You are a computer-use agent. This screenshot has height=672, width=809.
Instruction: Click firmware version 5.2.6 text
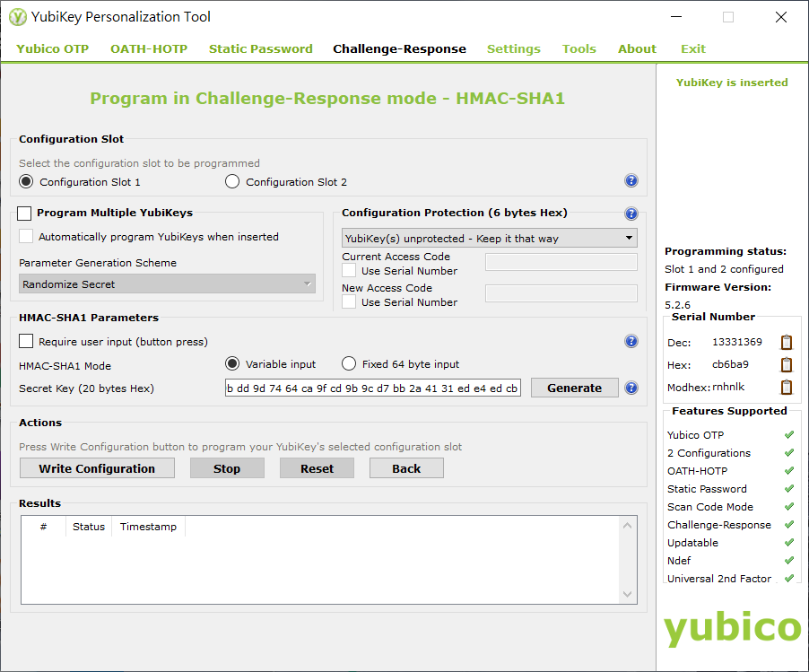pos(677,305)
